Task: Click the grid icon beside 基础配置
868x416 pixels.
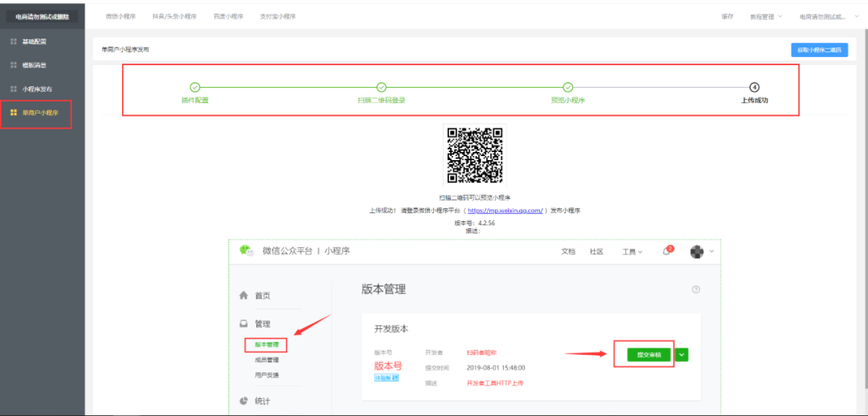Action: 14,42
